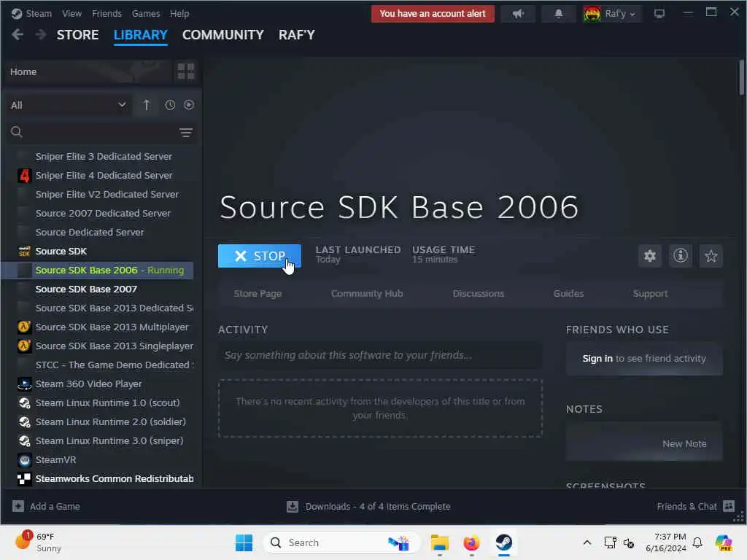
Task: Toggle the sort ascending arrow button
Action: point(146,105)
